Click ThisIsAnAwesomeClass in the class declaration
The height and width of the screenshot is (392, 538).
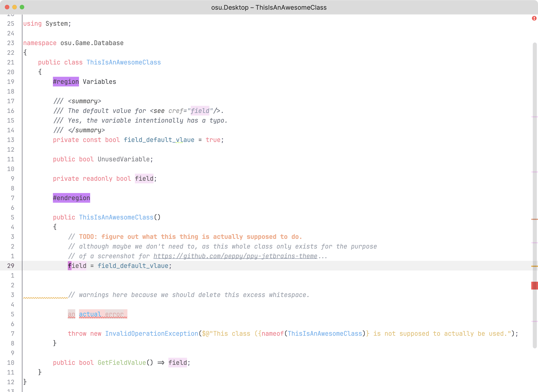click(x=123, y=62)
